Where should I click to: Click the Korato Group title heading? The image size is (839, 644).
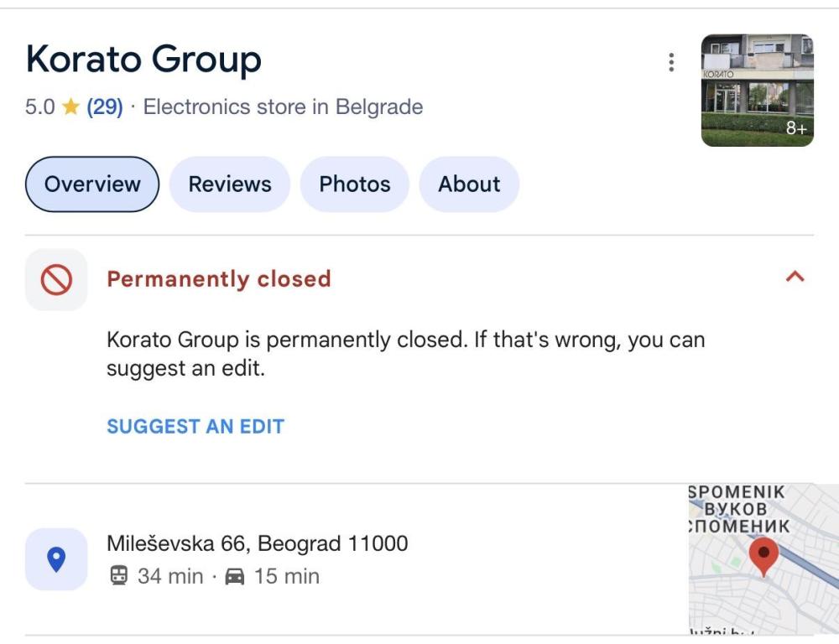(143, 60)
